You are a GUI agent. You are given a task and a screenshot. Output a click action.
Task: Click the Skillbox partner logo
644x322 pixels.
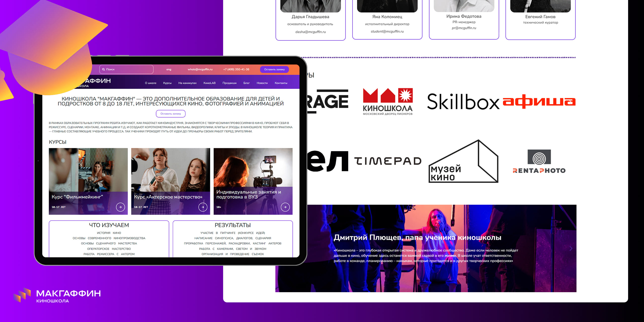coord(463,102)
